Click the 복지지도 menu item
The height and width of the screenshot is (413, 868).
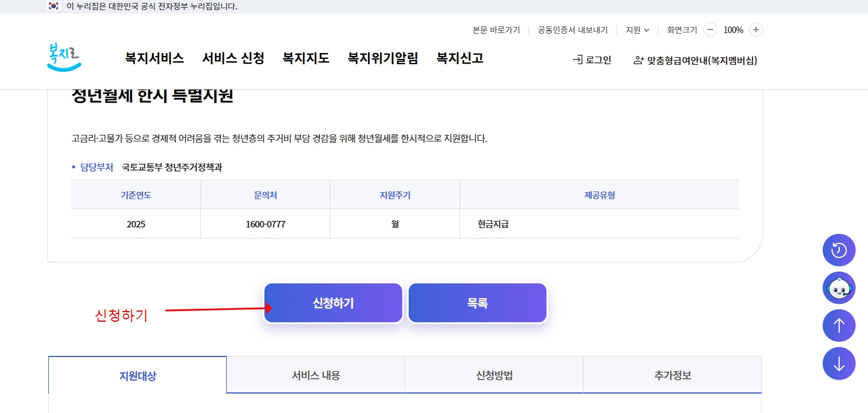point(305,58)
